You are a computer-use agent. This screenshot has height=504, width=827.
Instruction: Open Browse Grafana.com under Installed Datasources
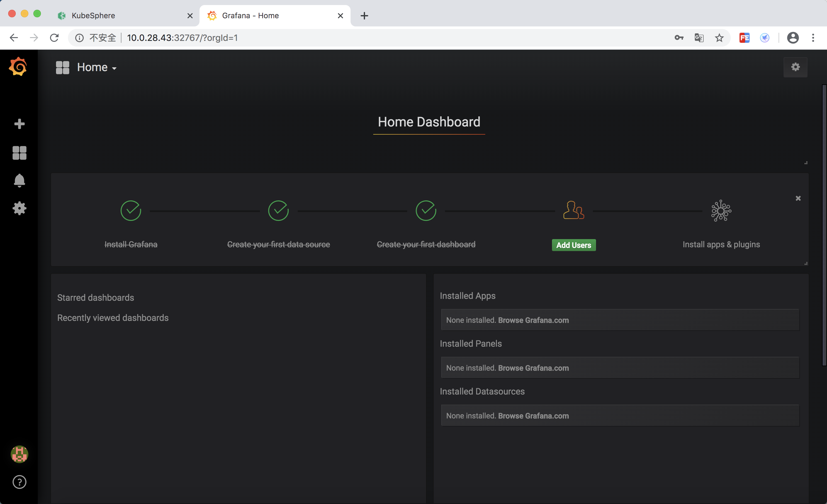533,416
